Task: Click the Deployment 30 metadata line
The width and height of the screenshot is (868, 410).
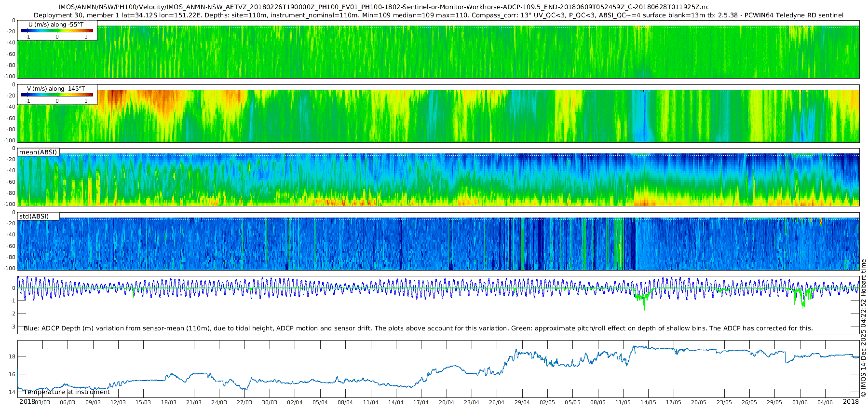Action: click(x=438, y=15)
